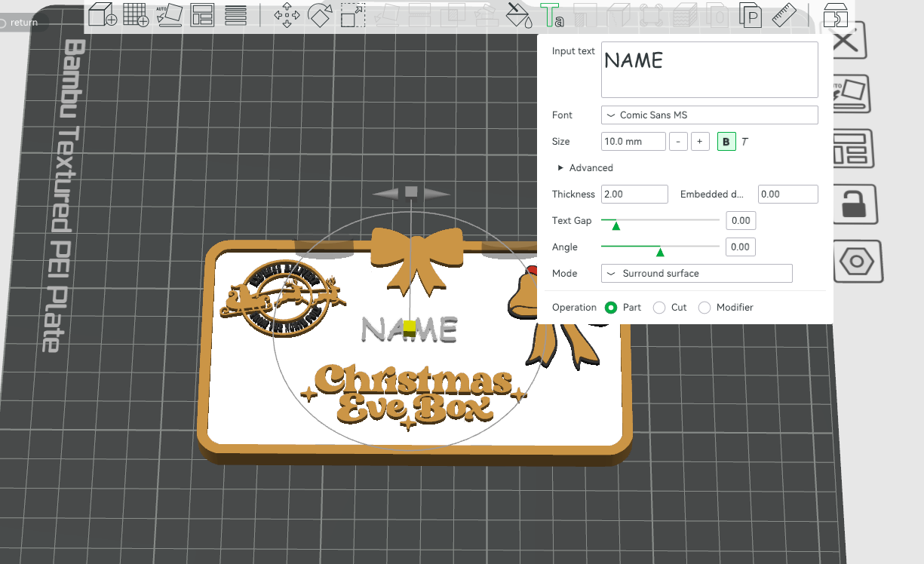Click the Text Gap slider handle

[x=615, y=225]
